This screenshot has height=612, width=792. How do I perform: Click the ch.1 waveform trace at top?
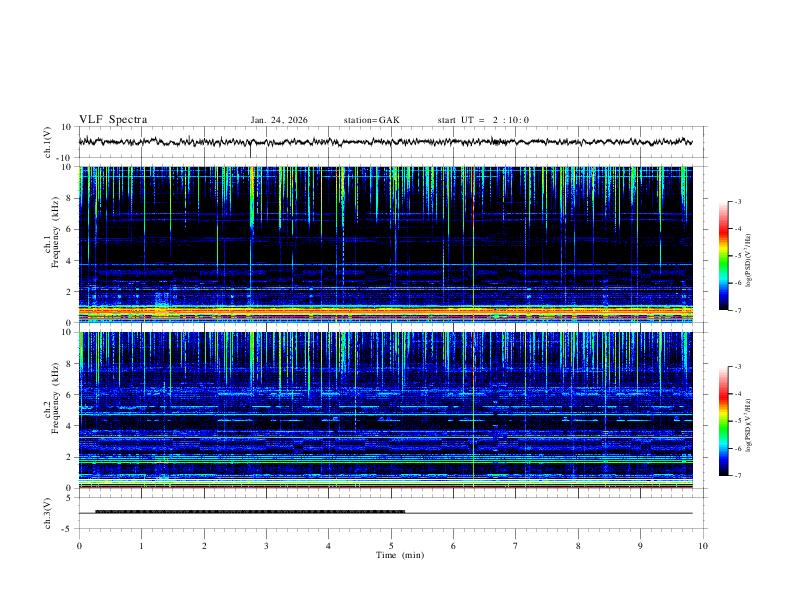(385, 142)
